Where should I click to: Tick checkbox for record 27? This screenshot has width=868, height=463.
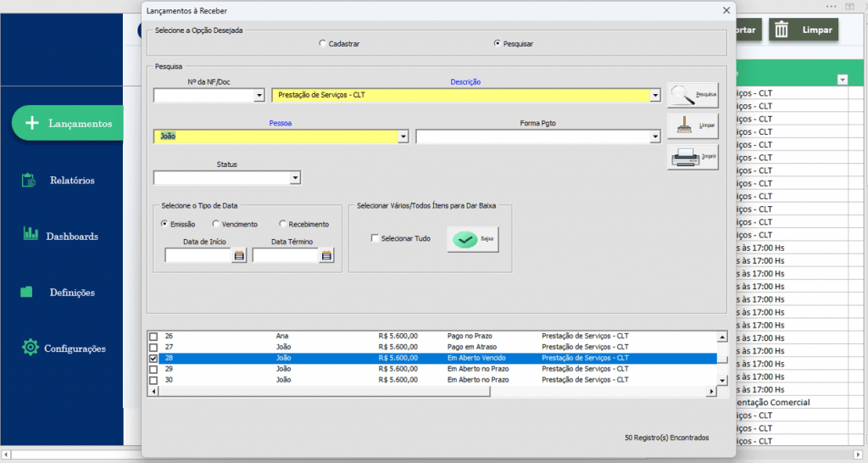point(153,348)
